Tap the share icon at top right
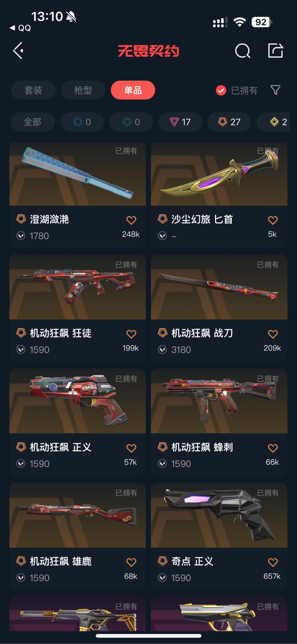Image resolution: width=297 pixels, height=644 pixels. point(276,51)
